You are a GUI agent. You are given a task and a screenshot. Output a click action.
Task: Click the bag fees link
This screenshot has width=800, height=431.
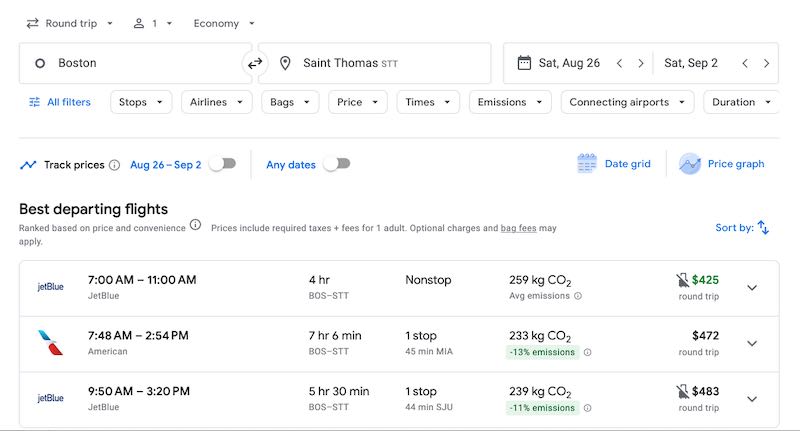pyautogui.click(x=518, y=228)
